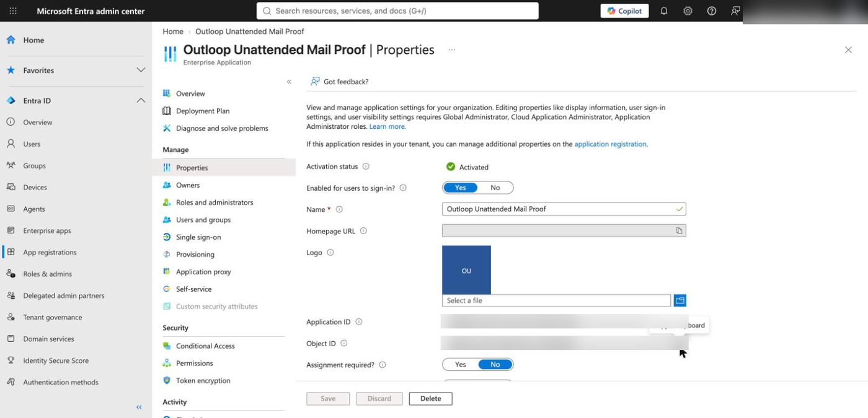Set Enabled for users to sign-in to No
The height and width of the screenshot is (418, 868).
[x=495, y=188]
